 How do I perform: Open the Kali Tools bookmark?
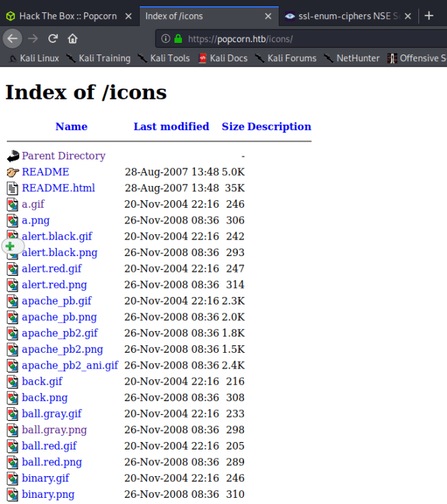point(164,59)
